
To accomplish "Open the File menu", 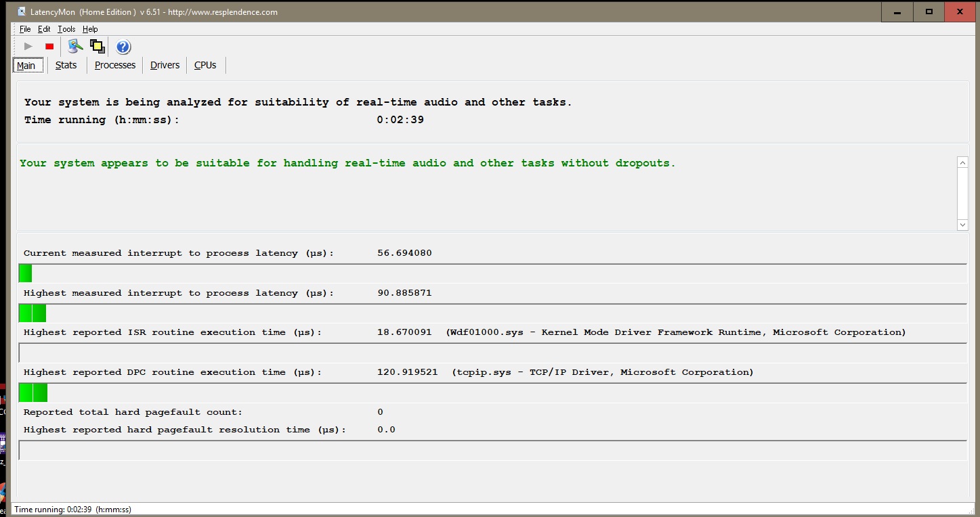I will pyautogui.click(x=25, y=29).
